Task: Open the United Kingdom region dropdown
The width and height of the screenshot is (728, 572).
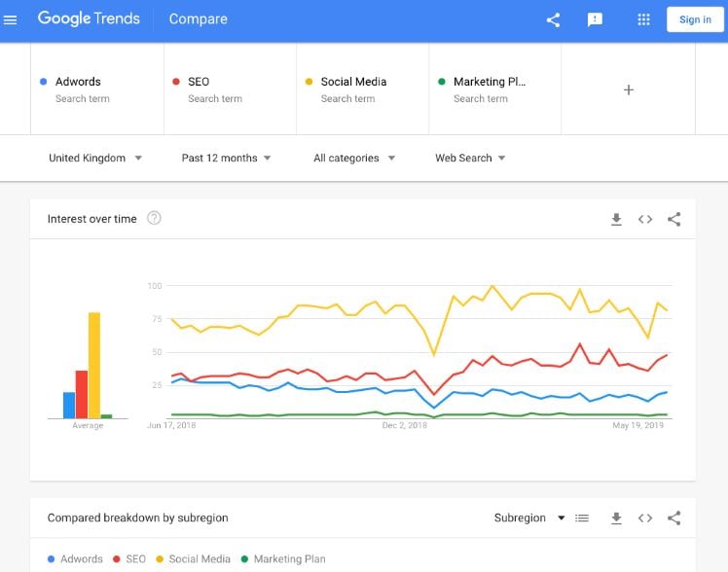Action: 95,159
